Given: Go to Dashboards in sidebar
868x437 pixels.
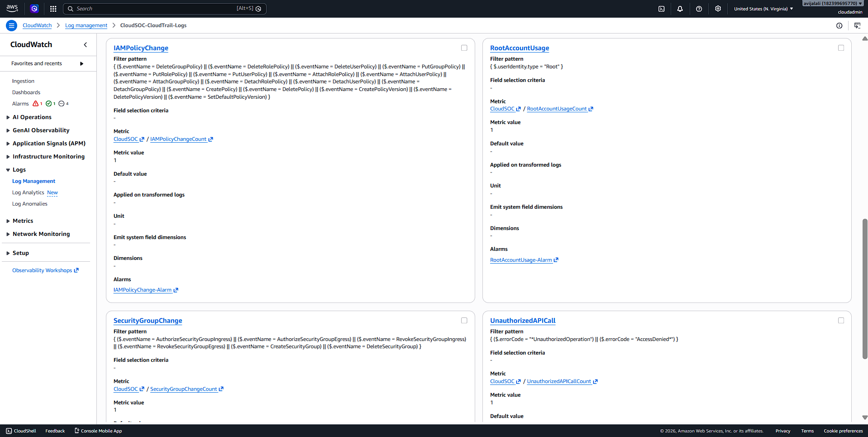Looking at the screenshot, I should 26,92.
